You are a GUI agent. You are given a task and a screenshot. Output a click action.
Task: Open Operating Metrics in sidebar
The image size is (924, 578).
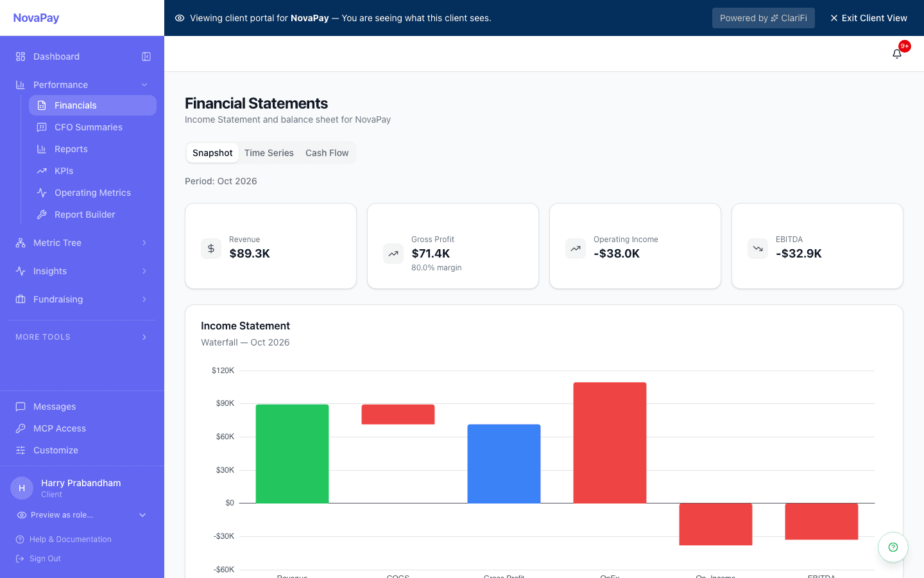[92, 193]
